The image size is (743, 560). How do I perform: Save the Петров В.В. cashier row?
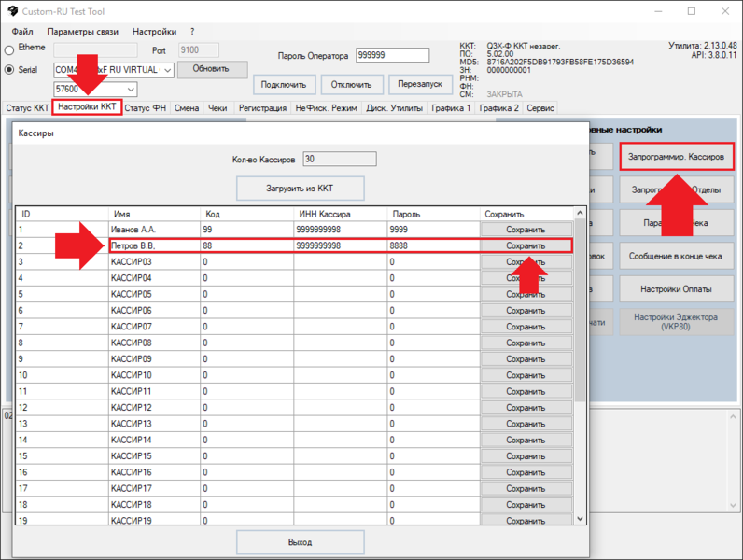coord(526,245)
